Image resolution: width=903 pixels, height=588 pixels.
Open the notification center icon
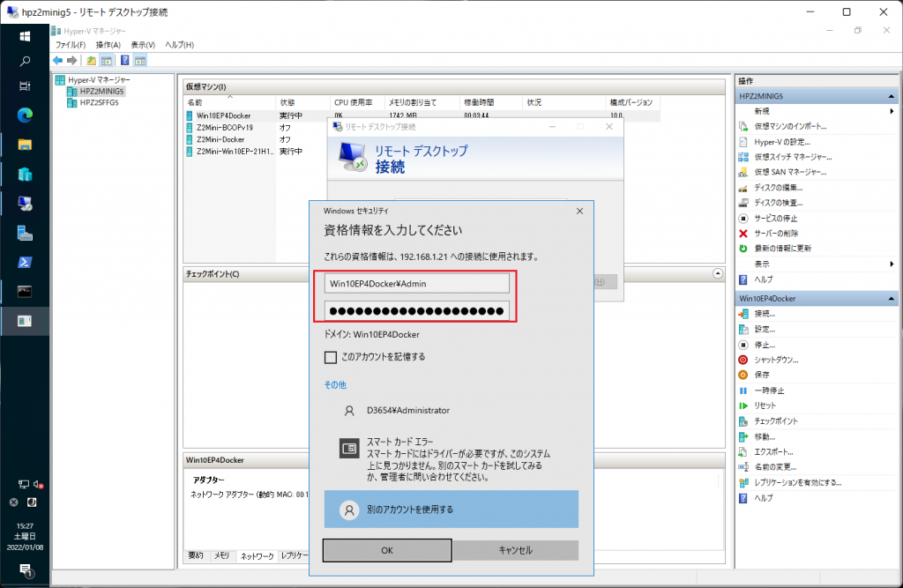(x=26, y=570)
